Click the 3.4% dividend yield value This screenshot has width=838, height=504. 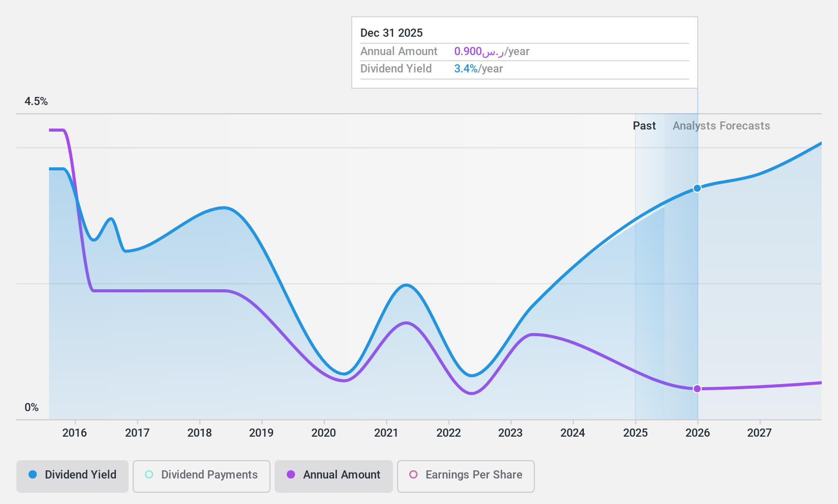pyautogui.click(x=466, y=69)
